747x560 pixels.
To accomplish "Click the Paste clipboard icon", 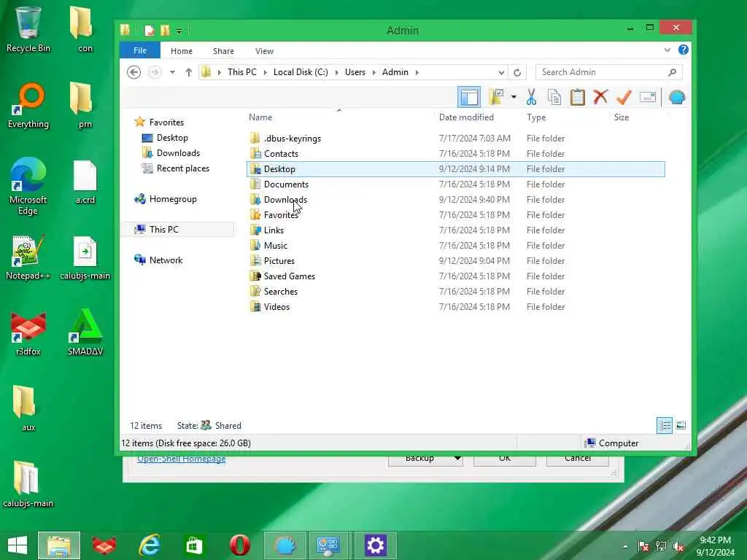I will 578,97.
